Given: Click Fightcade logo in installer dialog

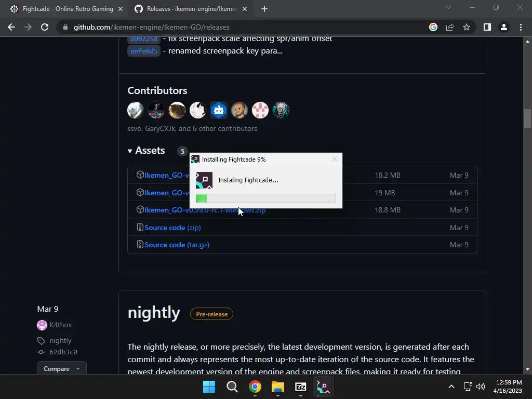Looking at the screenshot, I should (204, 180).
